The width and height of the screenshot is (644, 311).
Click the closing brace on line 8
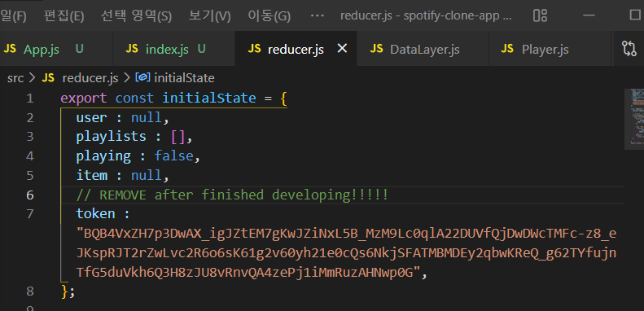(x=64, y=291)
